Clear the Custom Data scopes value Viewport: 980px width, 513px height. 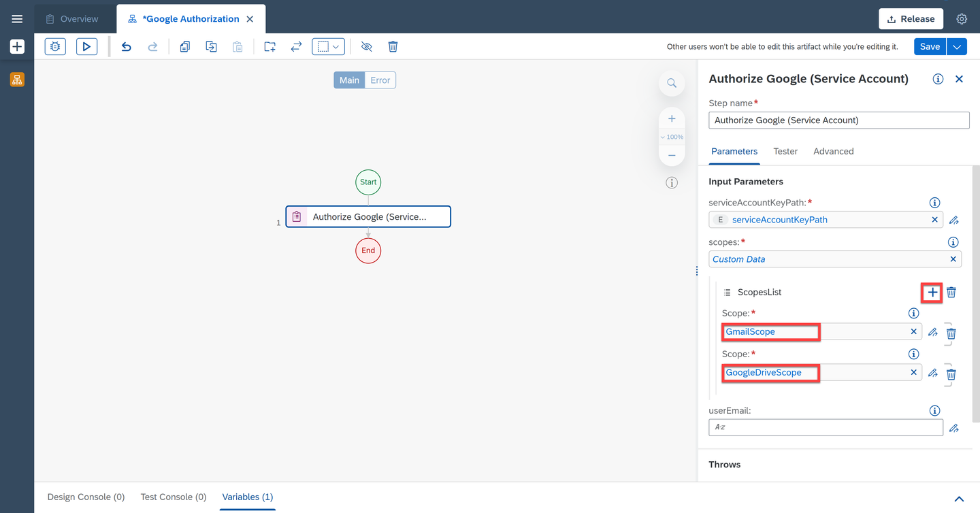(953, 259)
